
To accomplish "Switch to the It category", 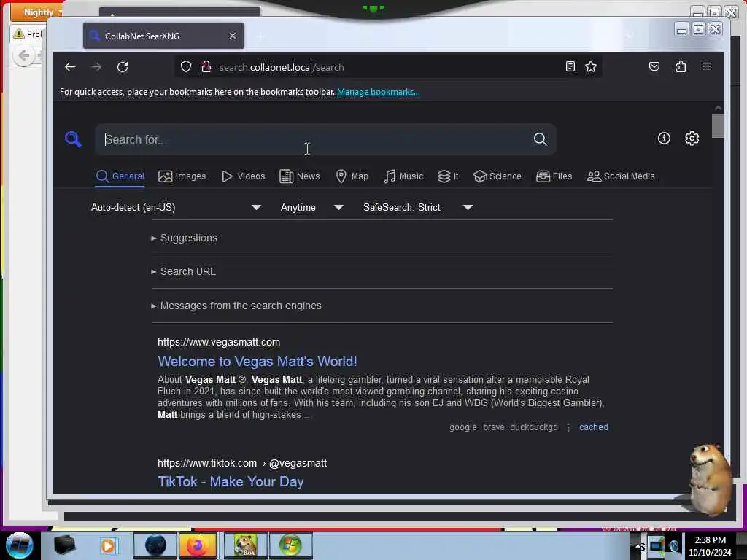I will 448,176.
